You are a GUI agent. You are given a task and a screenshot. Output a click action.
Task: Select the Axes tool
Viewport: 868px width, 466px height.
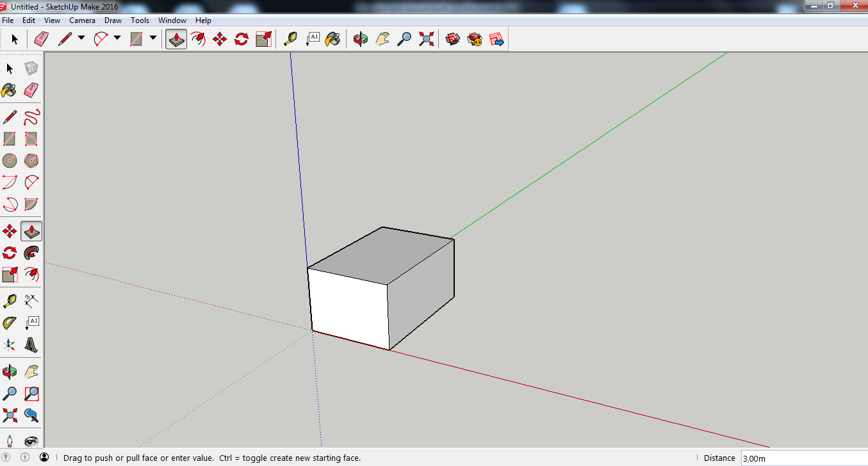[x=10, y=344]
